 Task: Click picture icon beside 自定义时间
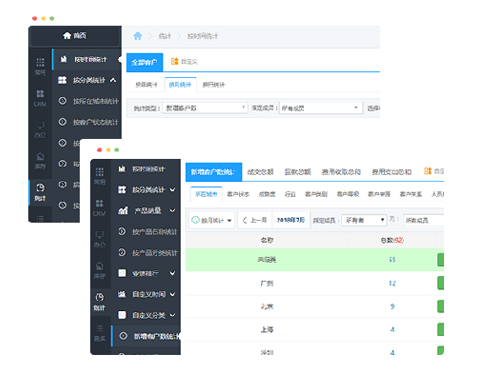click(x=122, y=294)
